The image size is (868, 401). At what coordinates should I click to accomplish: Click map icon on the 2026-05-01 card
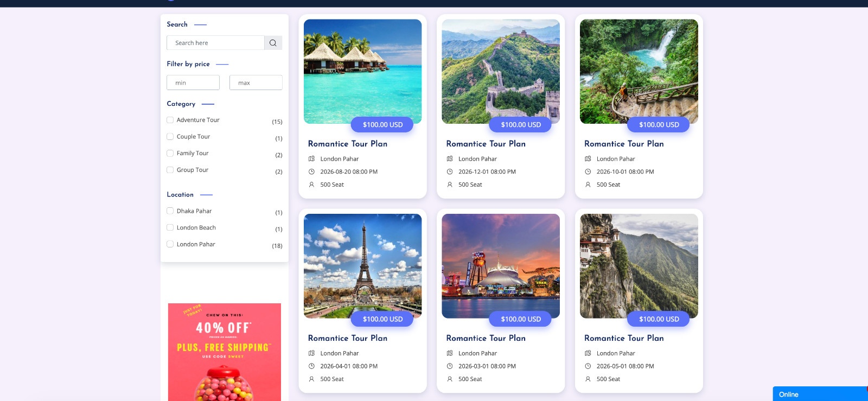tap(588, 353)
